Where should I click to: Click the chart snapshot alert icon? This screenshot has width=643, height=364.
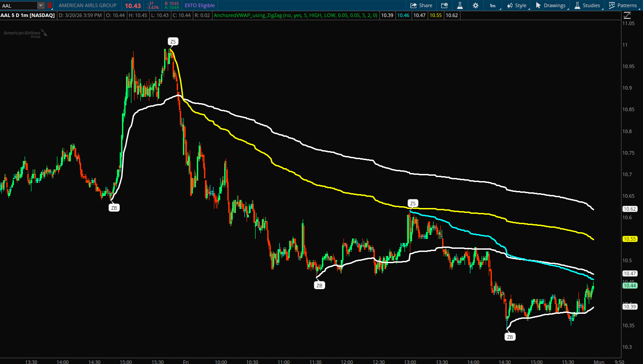tap(444, 5)
